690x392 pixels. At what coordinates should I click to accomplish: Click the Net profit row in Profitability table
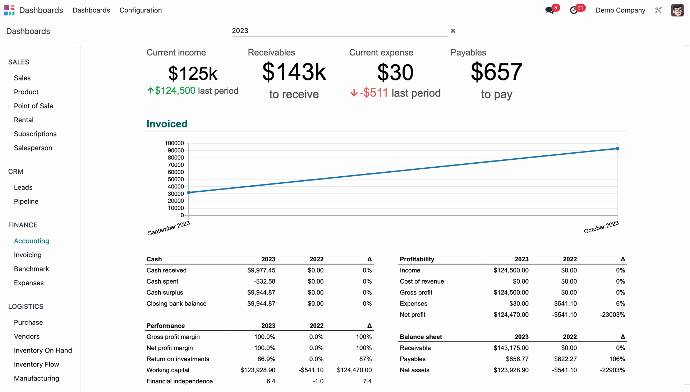(x=512, y=315)
